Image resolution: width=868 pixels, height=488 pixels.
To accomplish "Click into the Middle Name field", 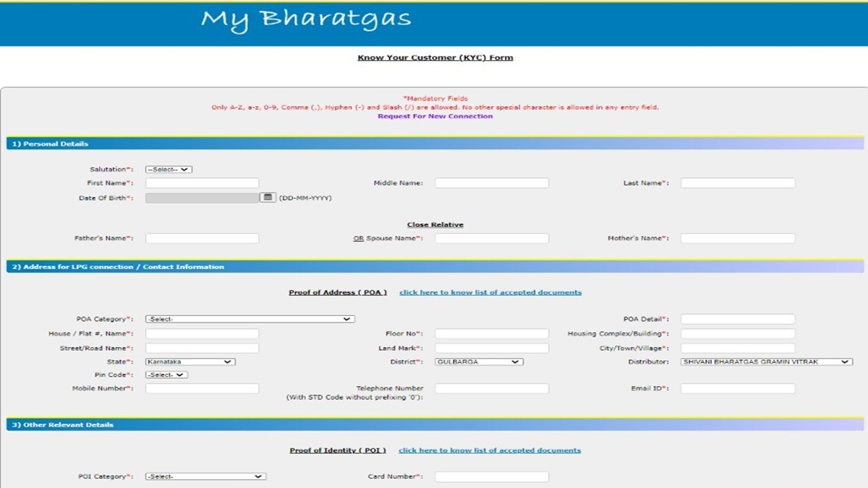I will tap(492, 184).
